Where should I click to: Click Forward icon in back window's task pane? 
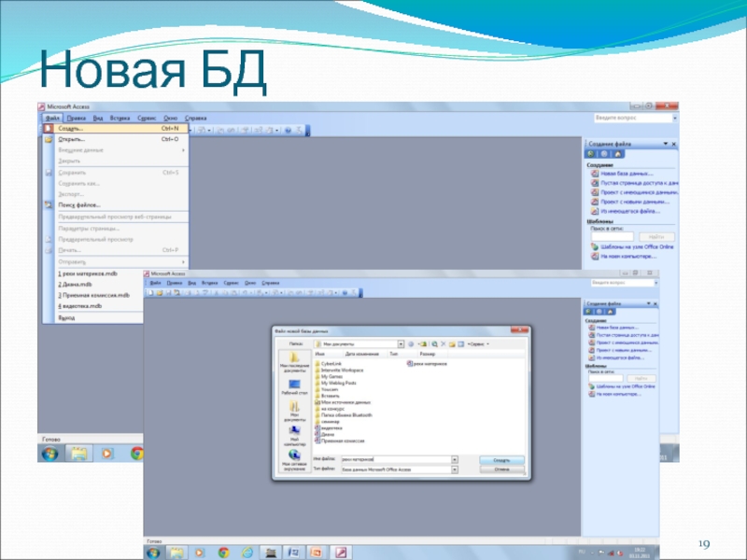click(604, 154)
